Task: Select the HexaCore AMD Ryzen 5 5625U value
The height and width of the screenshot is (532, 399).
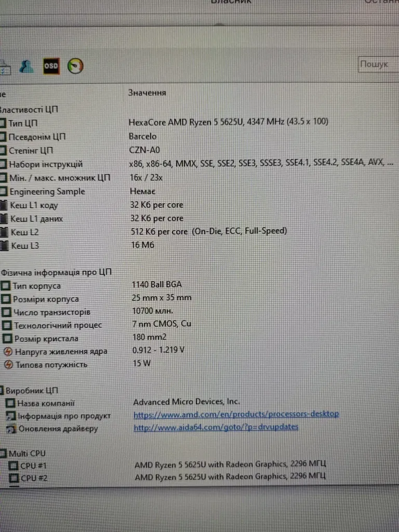Action: pyautogui.click(x=229, y=122)
